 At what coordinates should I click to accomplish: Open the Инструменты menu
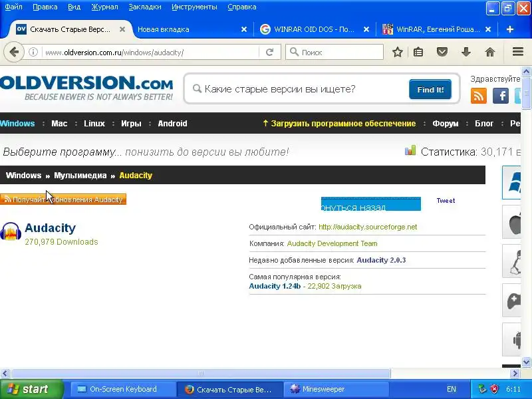point(194,7)
